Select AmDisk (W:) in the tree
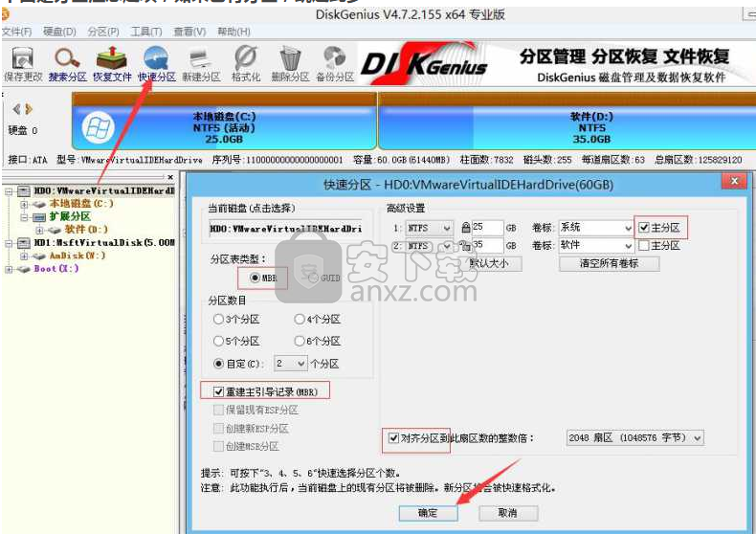This screenshot has height=534, width=756. tap(78, 256)
